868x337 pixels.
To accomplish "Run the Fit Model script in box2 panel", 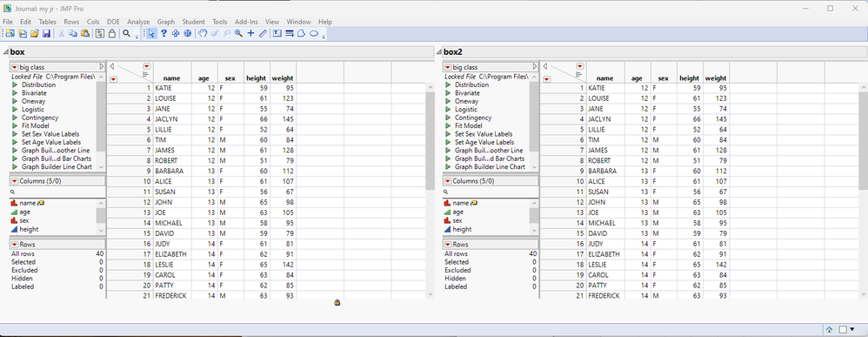I will [448, 125].
